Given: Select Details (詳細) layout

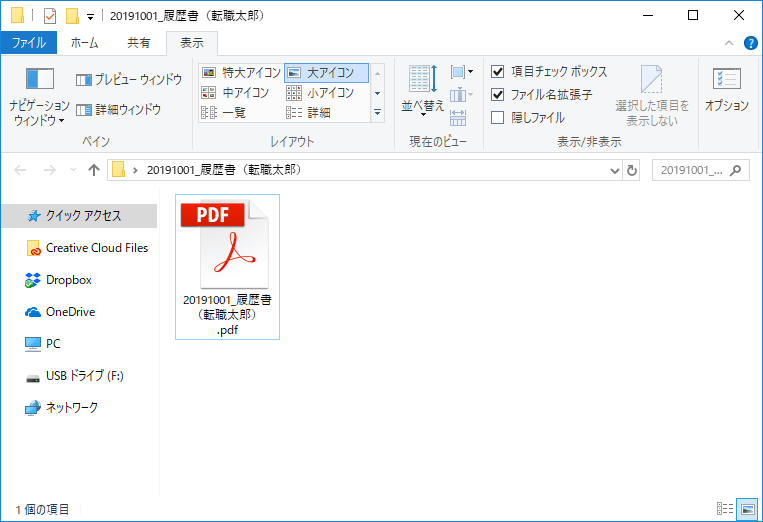Looking at the screenshot, I should (x=309, y=112).
